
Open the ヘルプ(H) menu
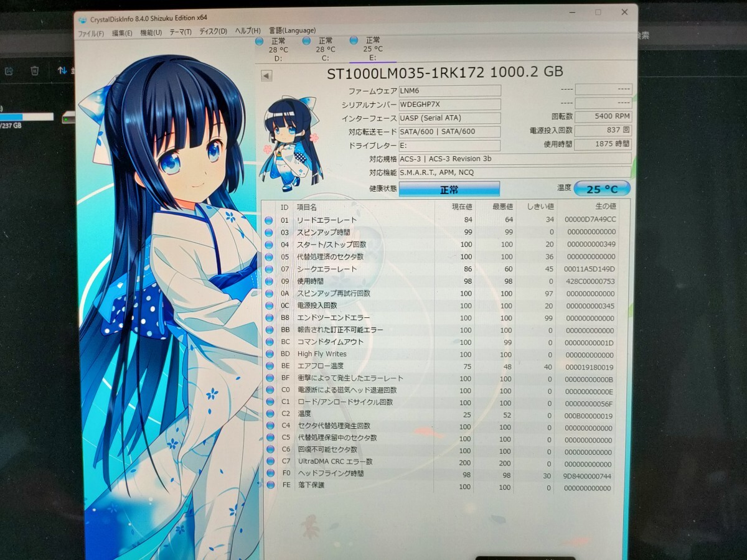(248, 31)
